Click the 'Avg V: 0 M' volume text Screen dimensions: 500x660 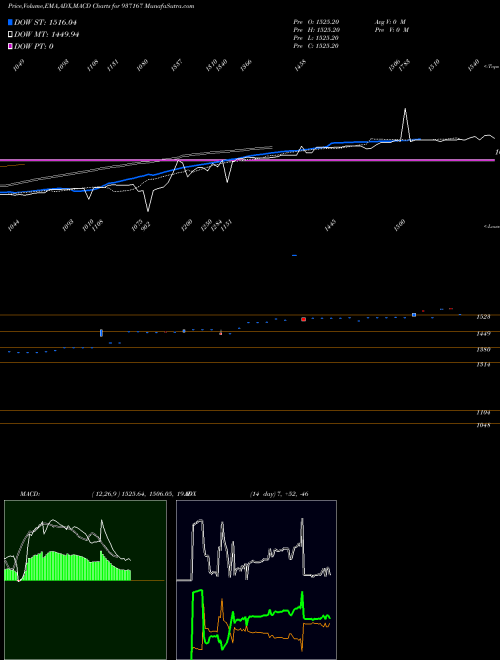391,21
